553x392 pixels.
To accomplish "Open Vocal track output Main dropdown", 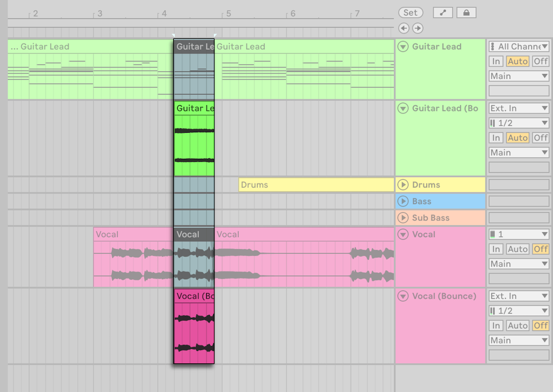I will [x=519, y=264].
